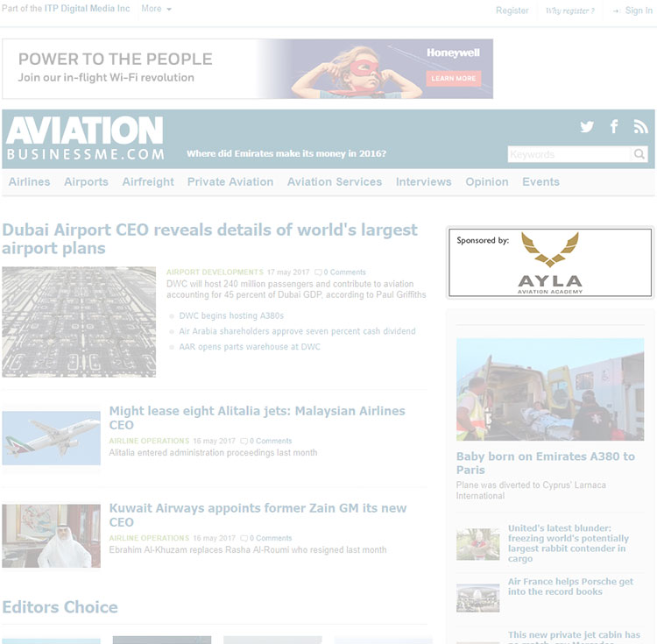Screen dimensions: 657x644
Task: Open the Facebook icon in the header
Action: (614, 126)
